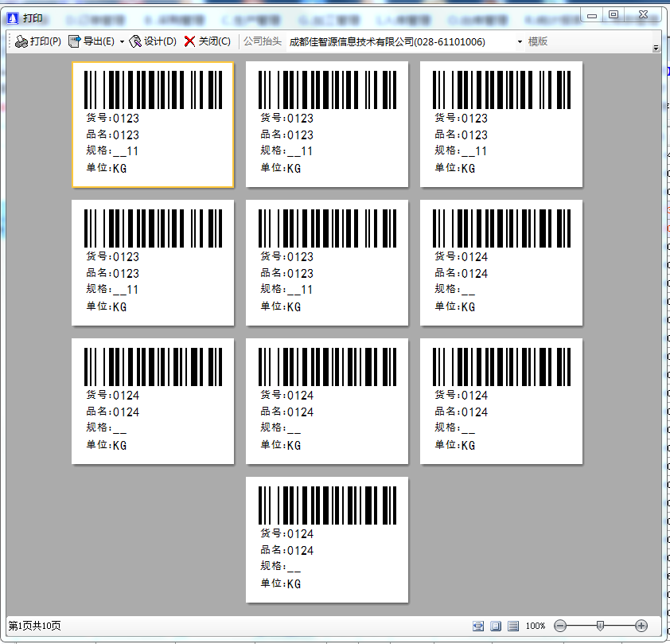The image size is (670, 644).
Task: Click the 模版 template label
Action: pyautogui.click(x=538, y=41)
